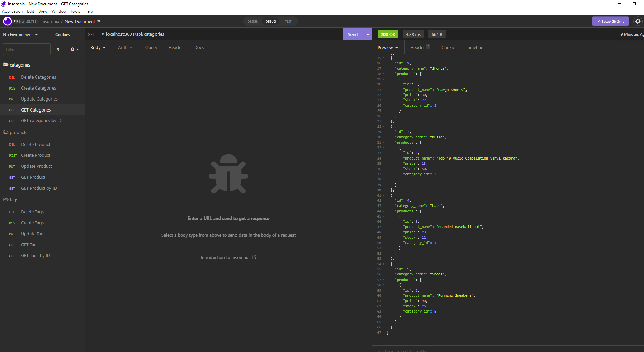This screenshot has width=644, height=352.
Task: Select the Update Product request
Action: click(x=36, y=166)
